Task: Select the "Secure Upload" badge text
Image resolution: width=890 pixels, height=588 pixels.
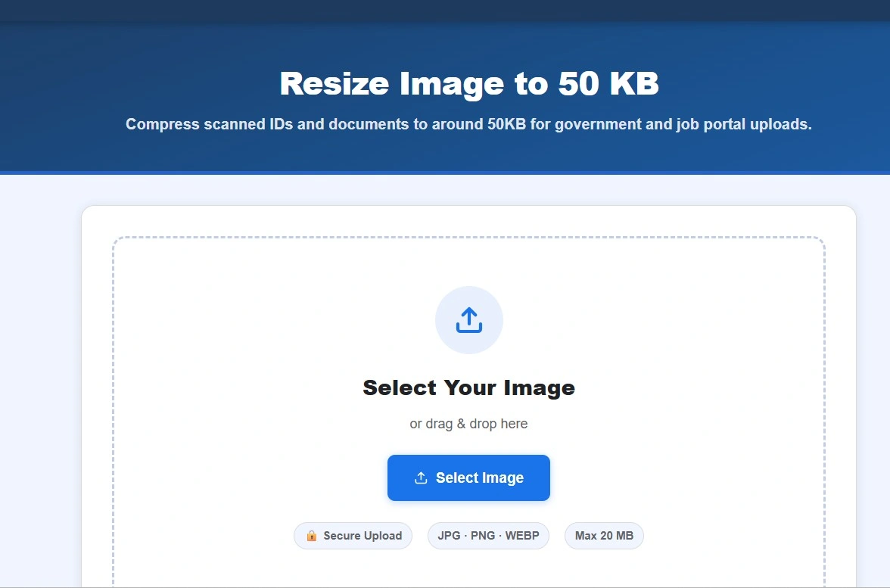Action: (363, 536)
